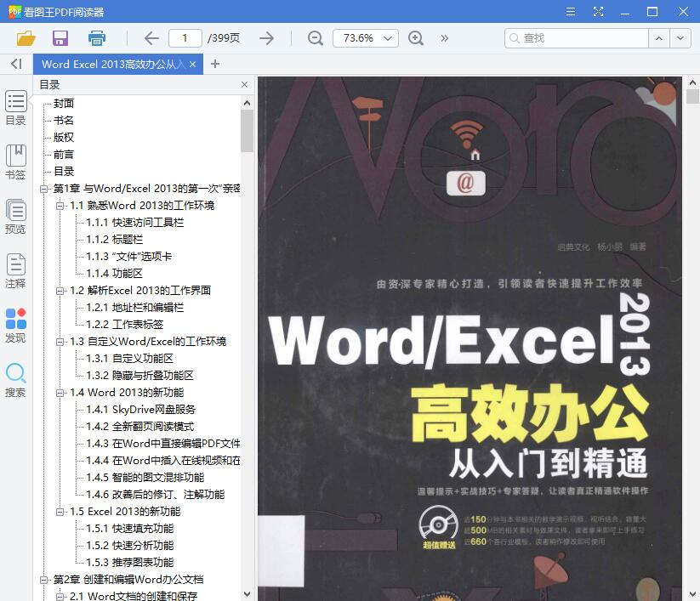
Task: Click the outline scrollbar down arrow
Action: click(247, 594)
